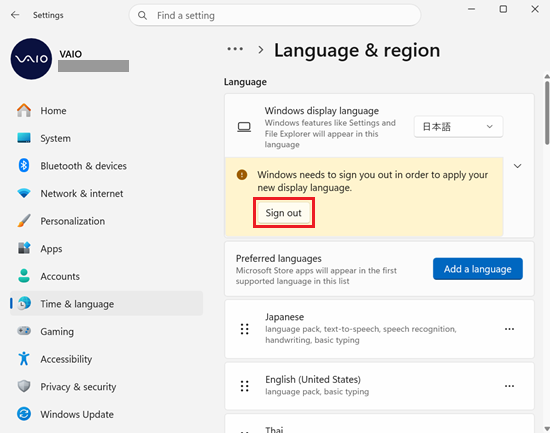The image size is (550, 433).
Task: Open the Windows display language dropdown
Action: (x=458, y=127)
